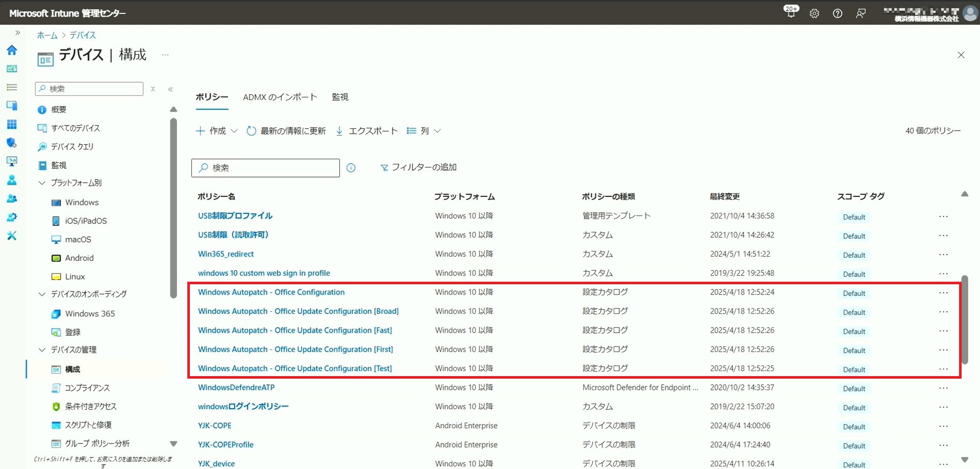This screenshot has height=469, width=980.
Task: Open the Devices icon in left rail
Action: pos(12,106)
